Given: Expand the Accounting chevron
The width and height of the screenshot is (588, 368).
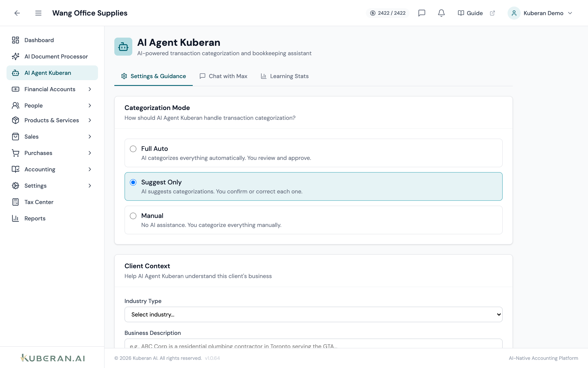Looking at the screenshot, I should pyautogui.click(x=90, y=169).
